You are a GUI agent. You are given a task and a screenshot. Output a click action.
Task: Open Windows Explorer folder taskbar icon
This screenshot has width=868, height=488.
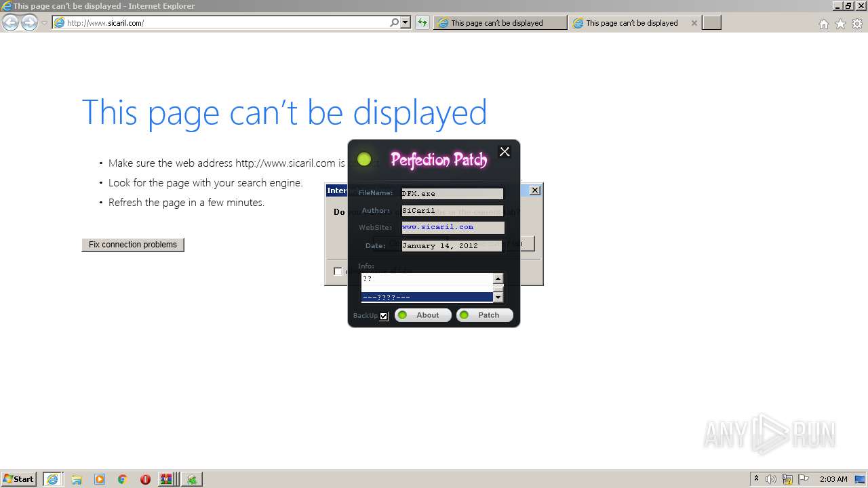(x=77, y=479)
